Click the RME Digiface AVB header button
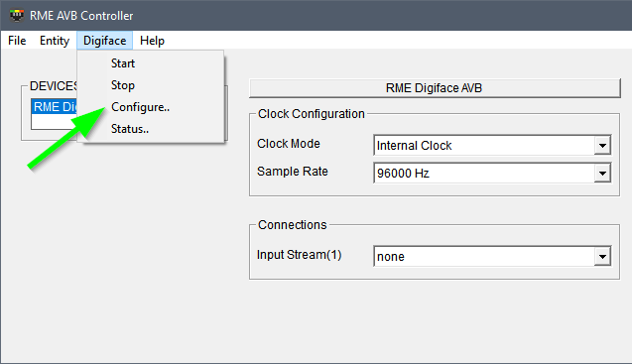The height and width of the screenshot is (364, 632). tap(435, 88)
